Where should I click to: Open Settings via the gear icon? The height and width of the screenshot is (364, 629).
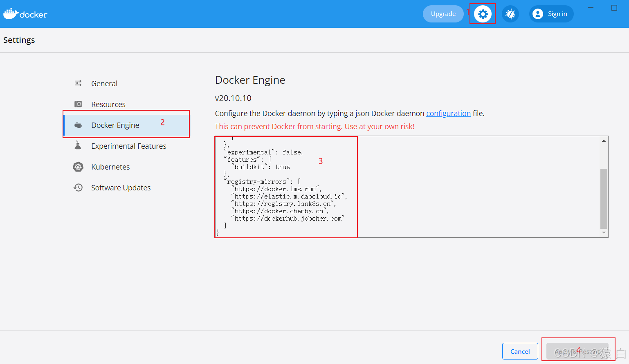pyautogui.click(x=483, y=14)
